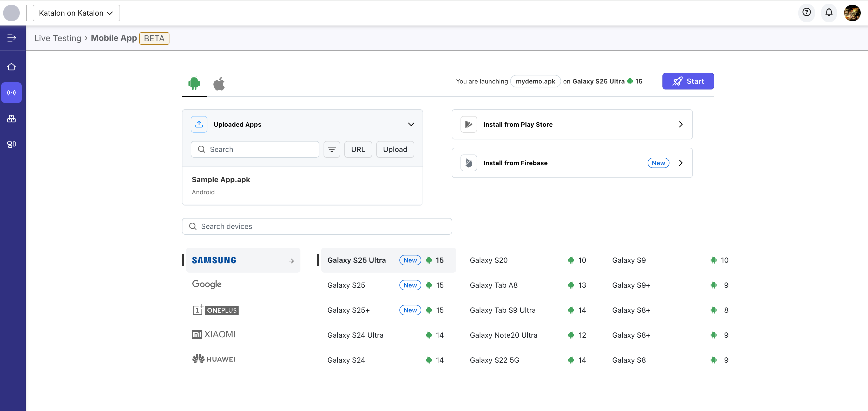The image size is (868, 411).
Task: Click the grey Katalon logo circle
Action: coord(11,13)
